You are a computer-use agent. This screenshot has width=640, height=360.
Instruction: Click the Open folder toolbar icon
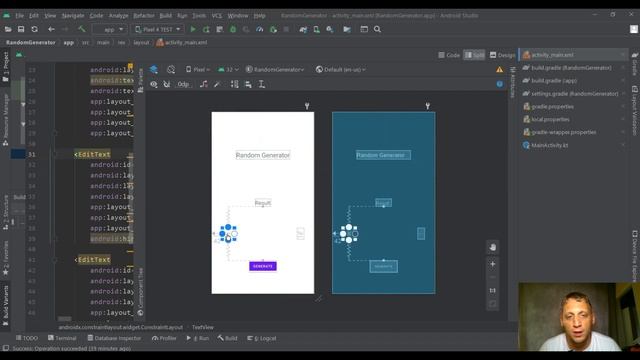(8, 29)
